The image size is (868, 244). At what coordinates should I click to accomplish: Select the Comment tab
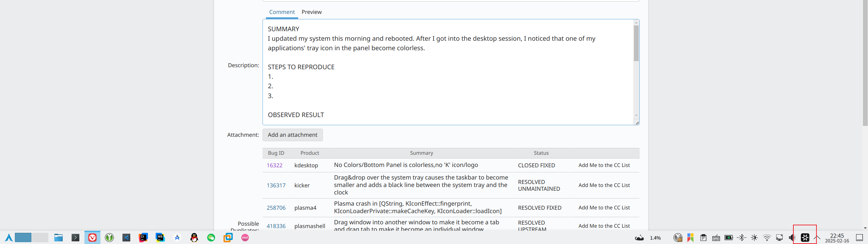[x=282, y=12]
